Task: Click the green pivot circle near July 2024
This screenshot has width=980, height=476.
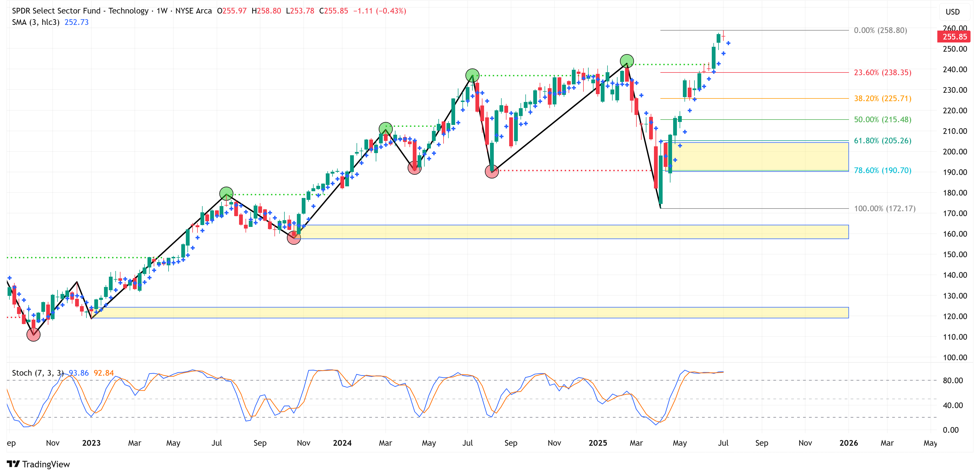Action: point(472,75)
